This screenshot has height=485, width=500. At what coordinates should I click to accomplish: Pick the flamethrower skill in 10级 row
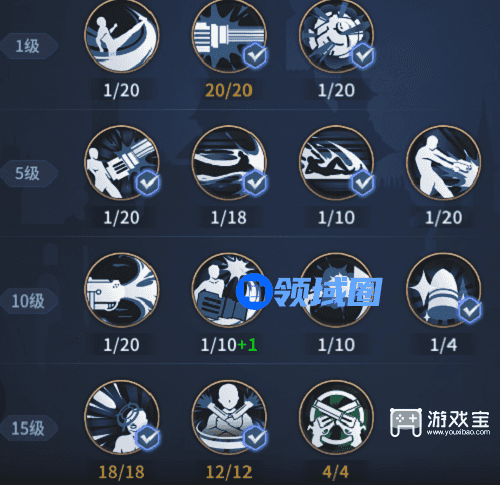[x=122, y=290]
